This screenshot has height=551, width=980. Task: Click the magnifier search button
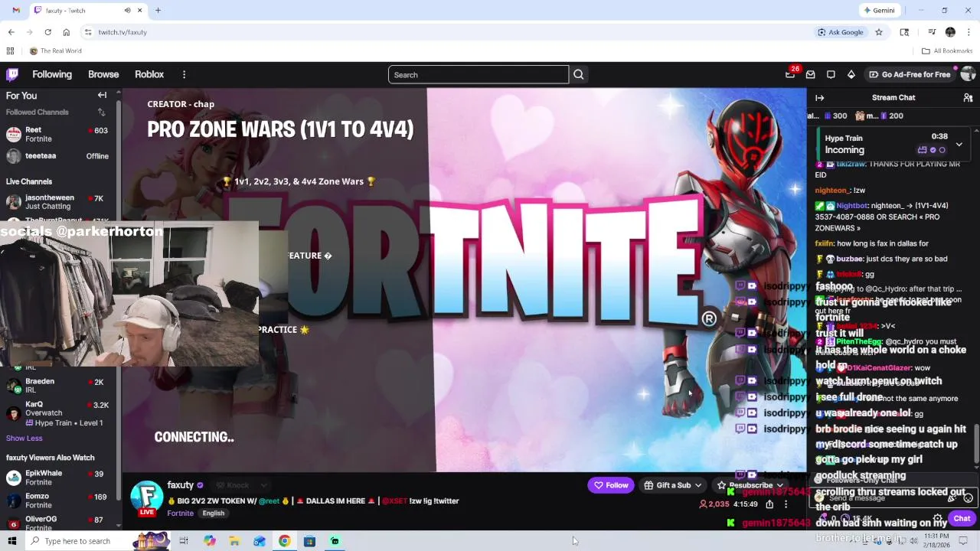(x=579, y=74)
